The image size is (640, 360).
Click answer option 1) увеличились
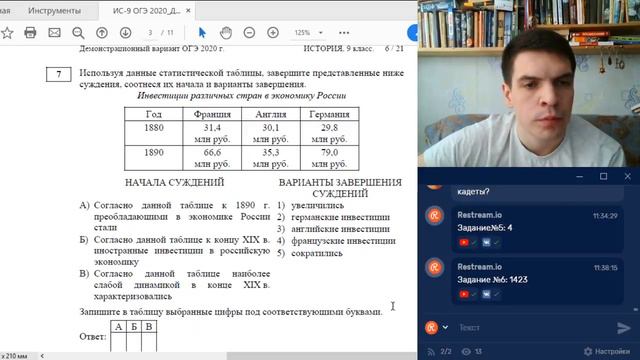click(x=311, y=205)
